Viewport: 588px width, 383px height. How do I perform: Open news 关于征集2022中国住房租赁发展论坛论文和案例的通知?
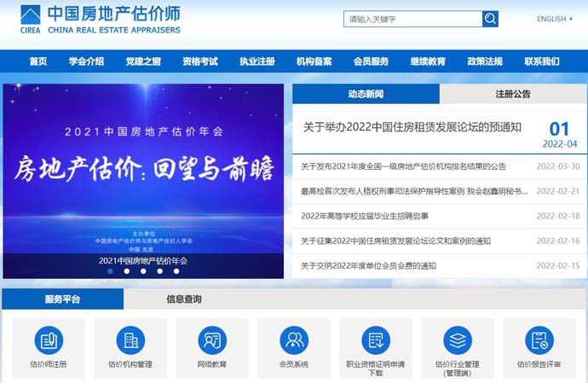pyautogui.click(x=395, y=241)
